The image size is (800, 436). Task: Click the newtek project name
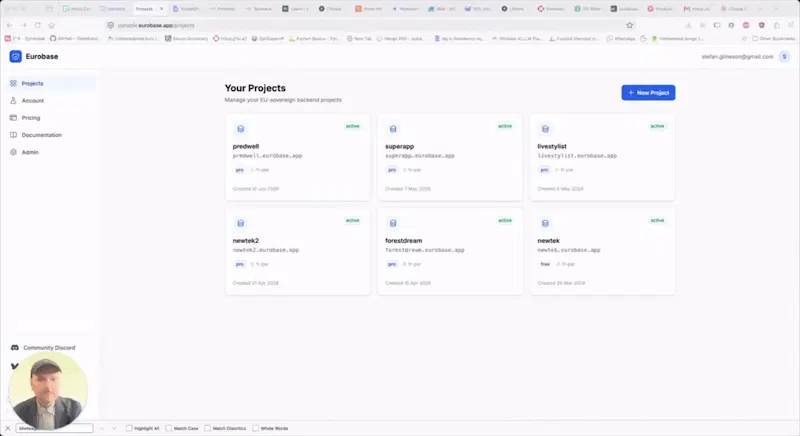pos(548,241)
